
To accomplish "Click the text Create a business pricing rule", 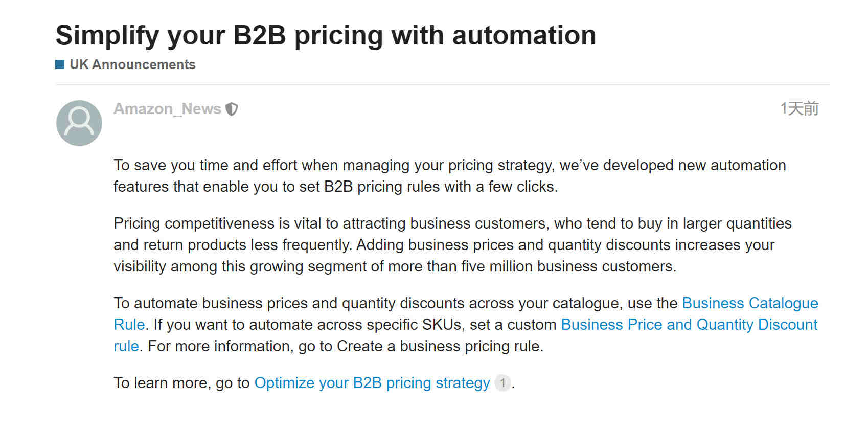I will pos(439,346).
